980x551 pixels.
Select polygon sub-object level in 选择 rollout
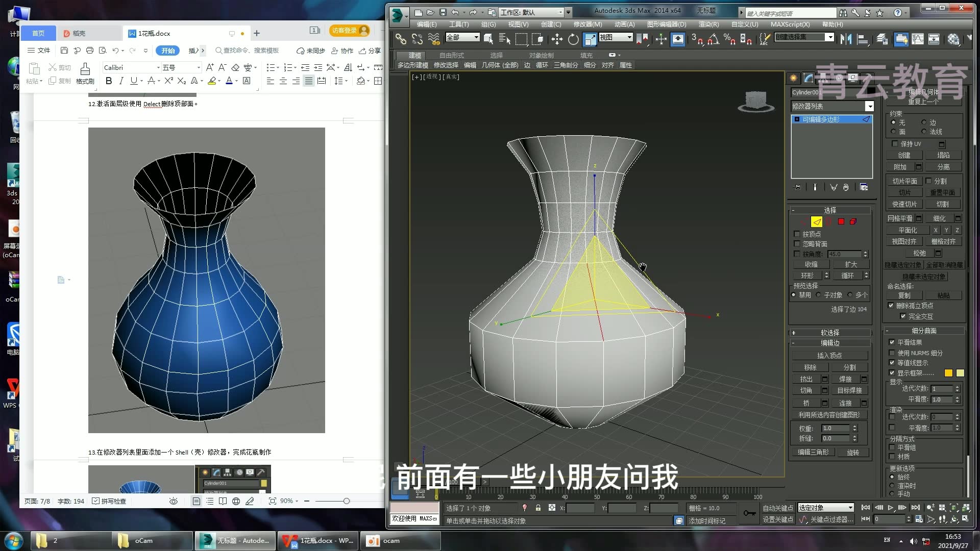coord(841,221)
